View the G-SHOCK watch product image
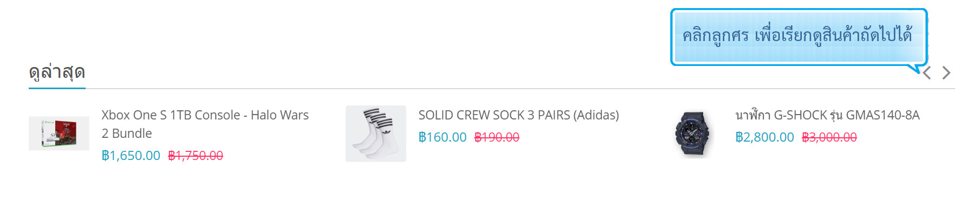This screenshot has width=980, height=200. pyautogui.click(x=693, y=134)
